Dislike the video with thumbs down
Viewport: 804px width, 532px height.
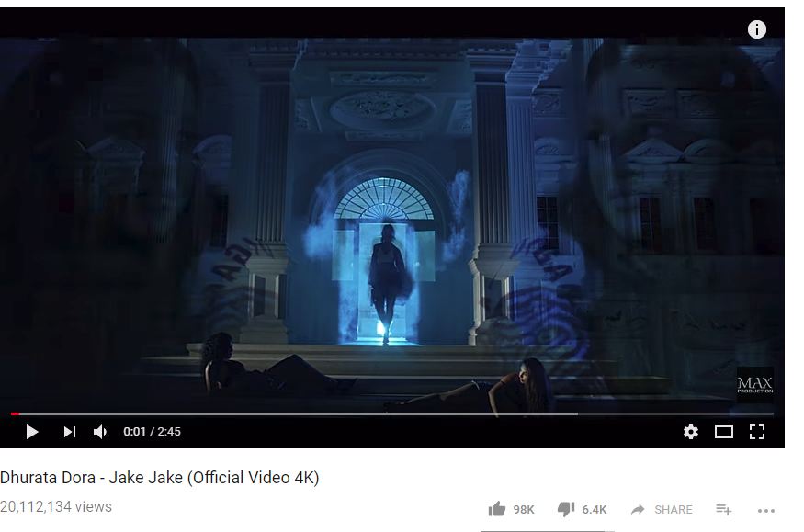[566, 509]
